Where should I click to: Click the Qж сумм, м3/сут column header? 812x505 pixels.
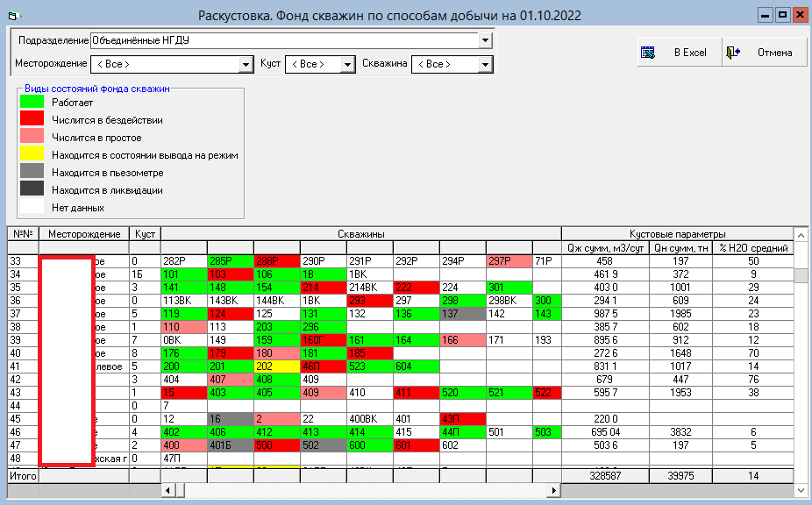605,248
